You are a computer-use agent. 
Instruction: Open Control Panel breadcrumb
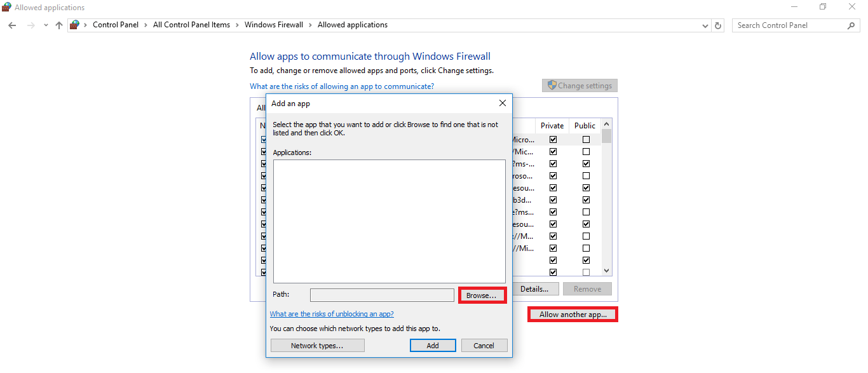point(116,25)
